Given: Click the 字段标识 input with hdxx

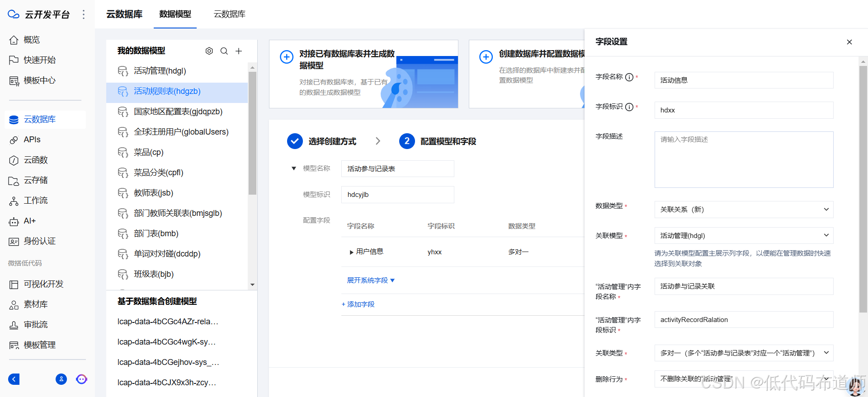Looking at the screenshot, I should [x=744, y=110].
